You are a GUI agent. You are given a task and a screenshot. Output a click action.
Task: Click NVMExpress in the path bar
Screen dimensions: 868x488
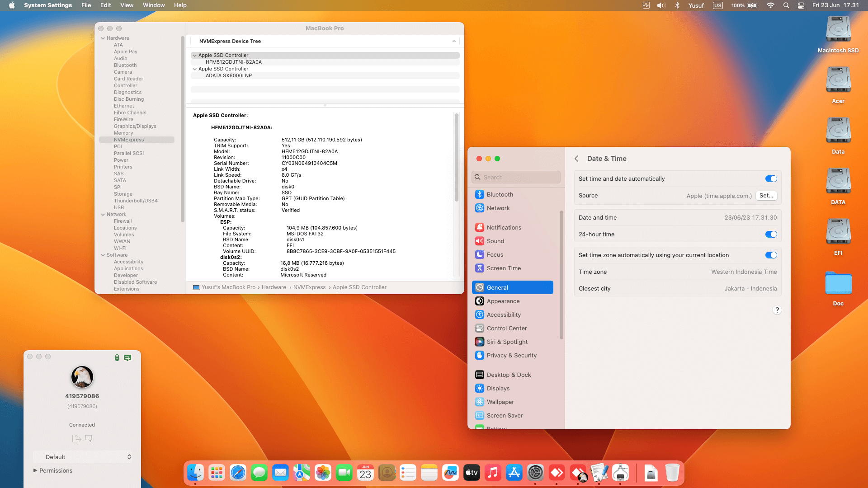(x=309, y=287)
